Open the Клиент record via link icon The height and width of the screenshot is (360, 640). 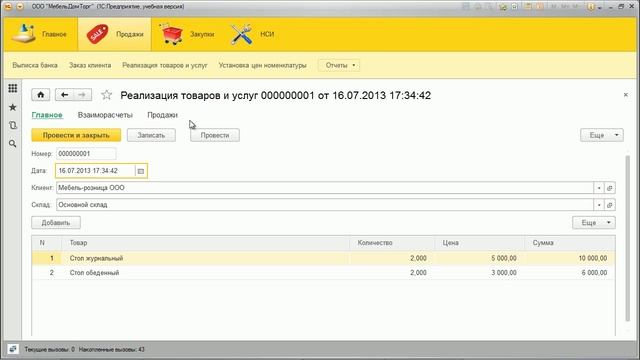pyautogui.click(x=610, y=188)
